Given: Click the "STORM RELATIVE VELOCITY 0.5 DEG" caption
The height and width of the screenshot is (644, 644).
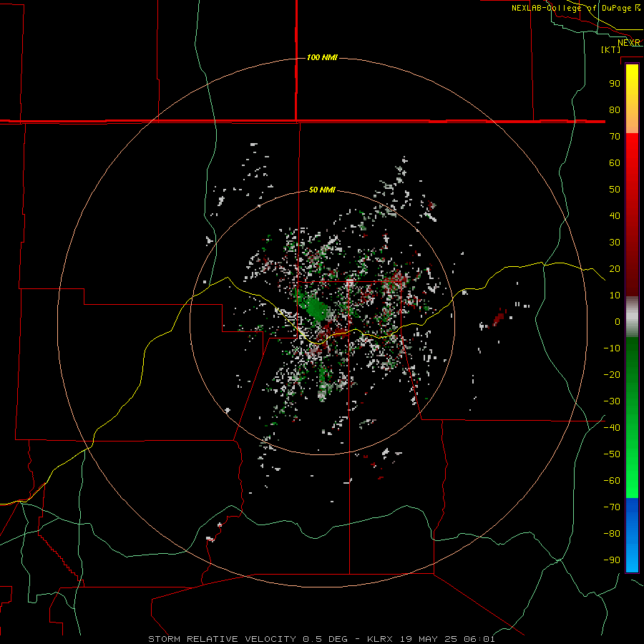Looking at the screenshot, I should point(248,639).
